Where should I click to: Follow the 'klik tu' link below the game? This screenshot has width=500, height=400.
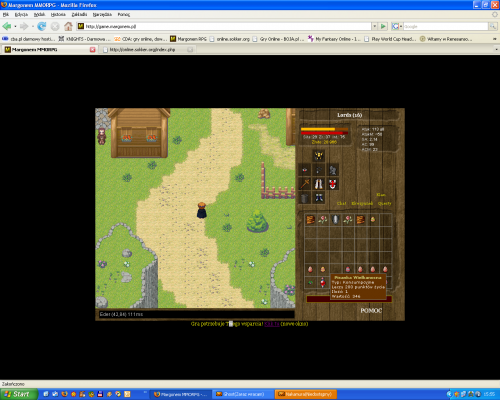pyautogui.click(x=272, y=324)
